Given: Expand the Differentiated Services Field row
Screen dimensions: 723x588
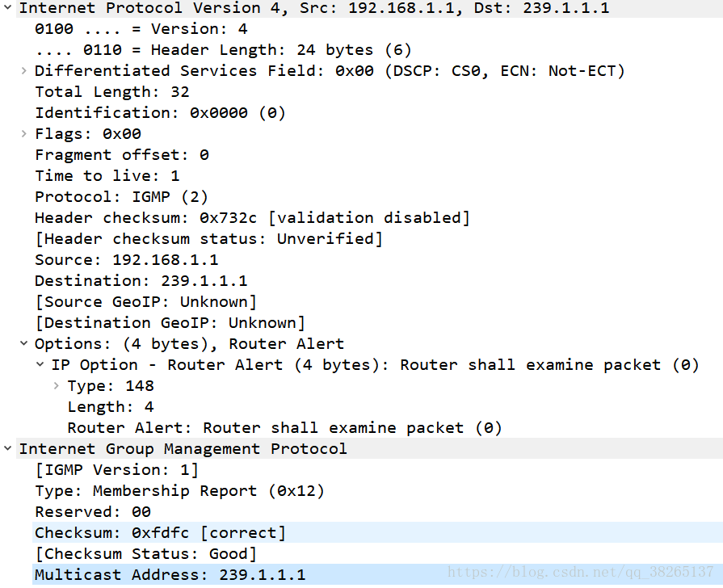Looking at the screenshot, I should pos(24,71).
